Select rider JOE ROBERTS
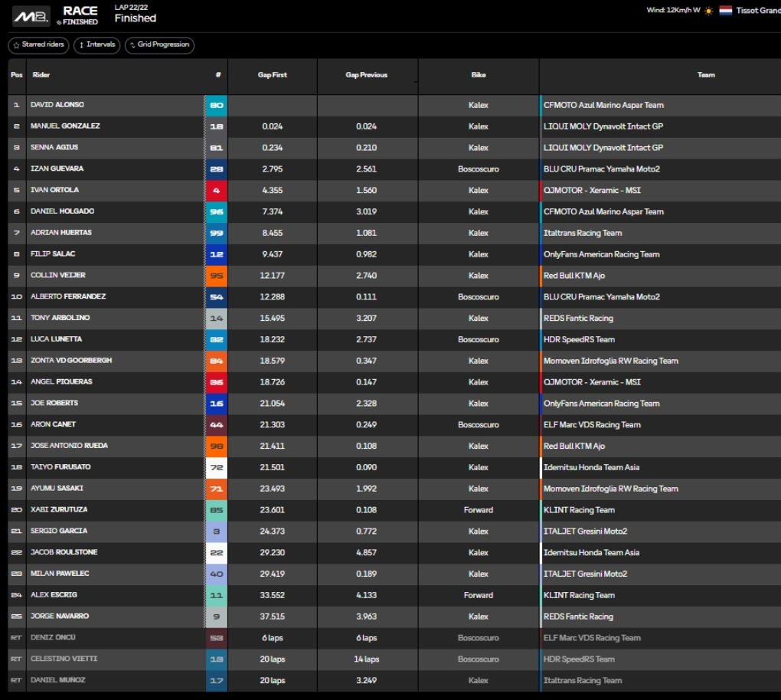Viewport: 781px width, 700px height. [x=54, y=403]
